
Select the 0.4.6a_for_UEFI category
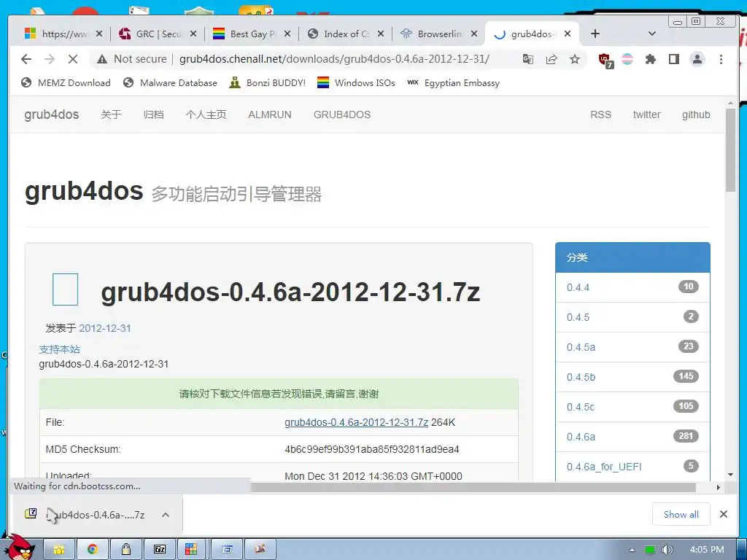[x=632, y=467]
